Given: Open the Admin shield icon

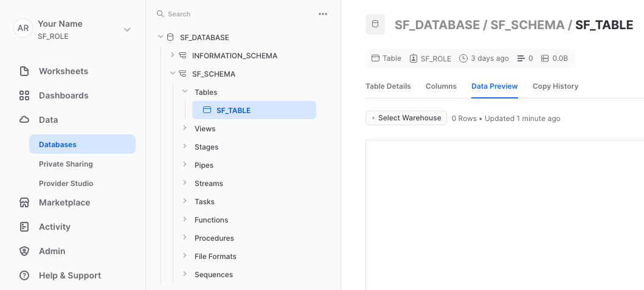Looking at the screenshot, I should (24, 251).
